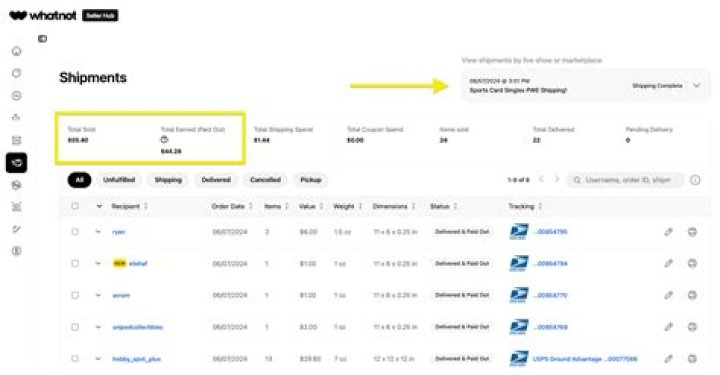Open USPS Ground Advantage tracking link
The image size is (720, 375).
(585, 359)
